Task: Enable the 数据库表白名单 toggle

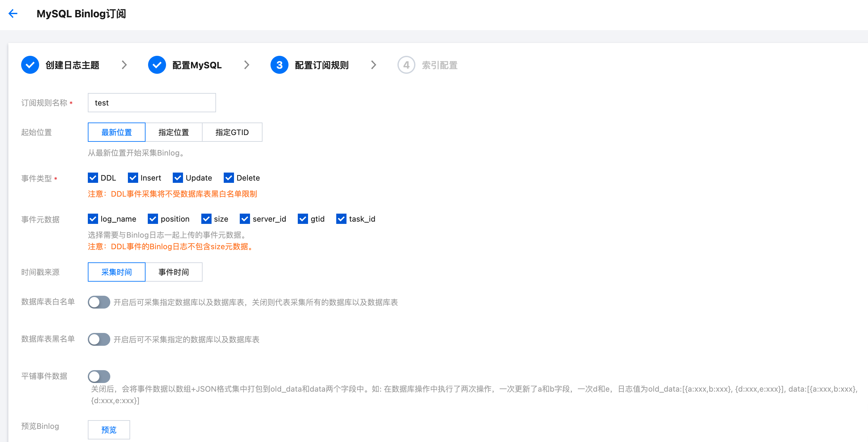Action: tap(99, 302)
